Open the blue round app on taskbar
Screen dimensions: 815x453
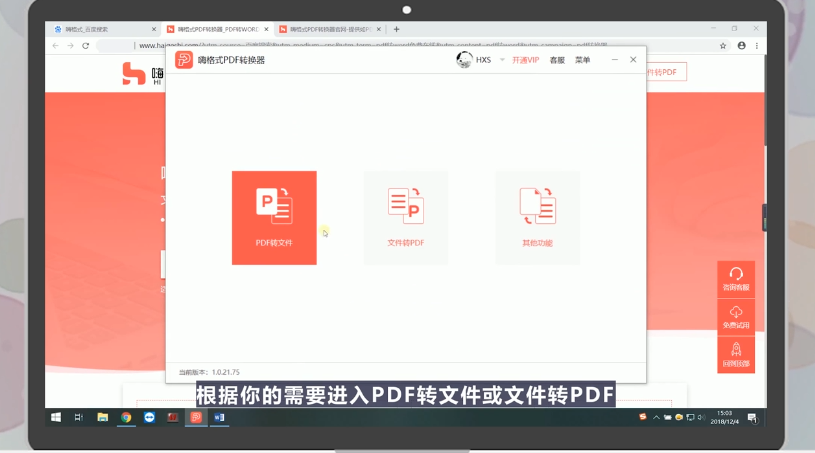[x=149, y=417]
